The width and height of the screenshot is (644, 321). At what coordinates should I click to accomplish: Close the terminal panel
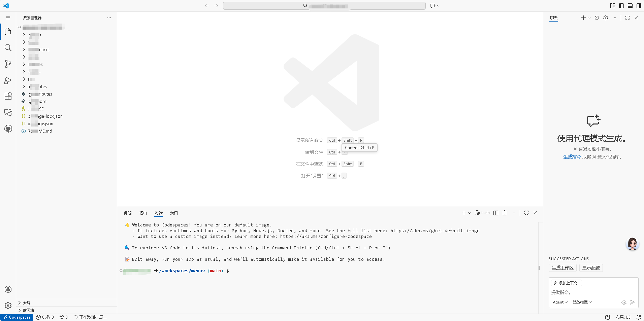[535, 213]
